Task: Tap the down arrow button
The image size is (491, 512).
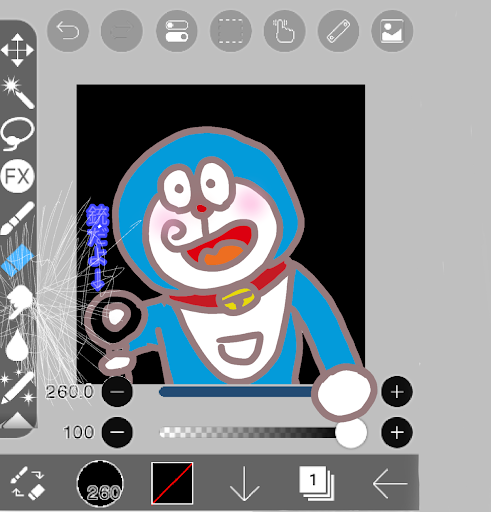Action: tap(244, 483)
